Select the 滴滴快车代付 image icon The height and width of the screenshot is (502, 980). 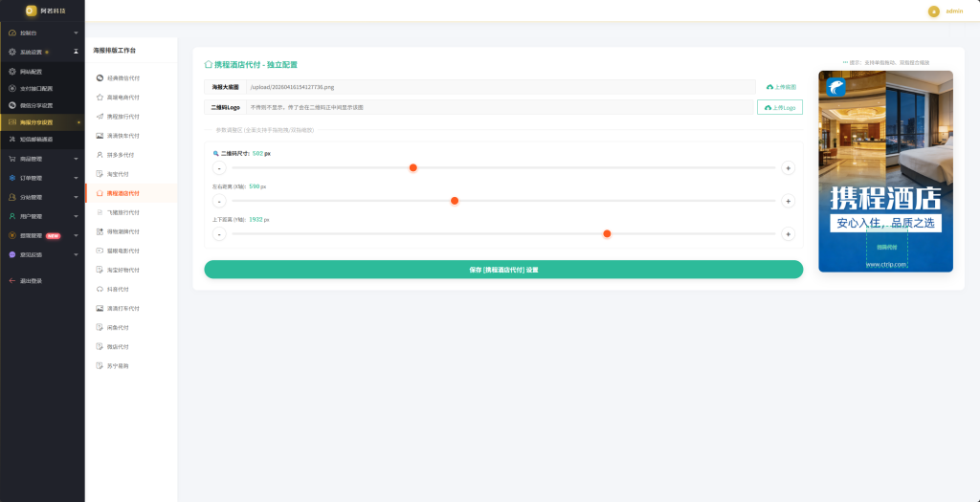pos(100,136)
